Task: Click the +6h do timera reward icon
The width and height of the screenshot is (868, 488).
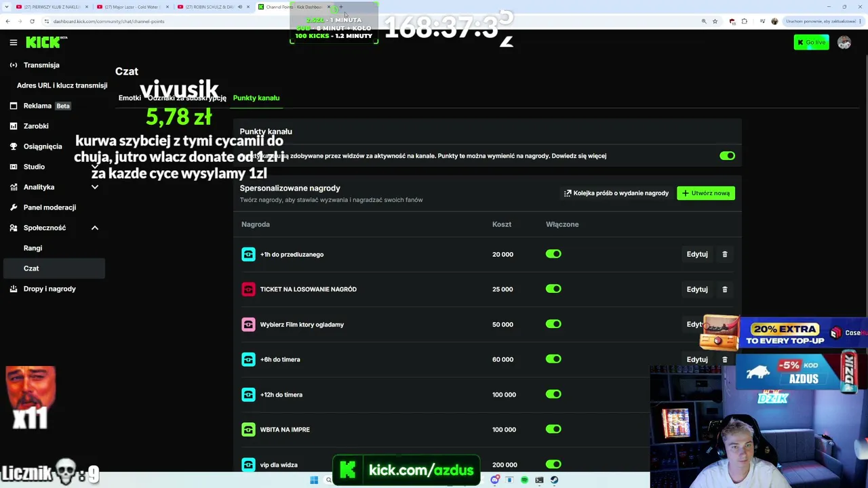Action: (x=248, y=359)
